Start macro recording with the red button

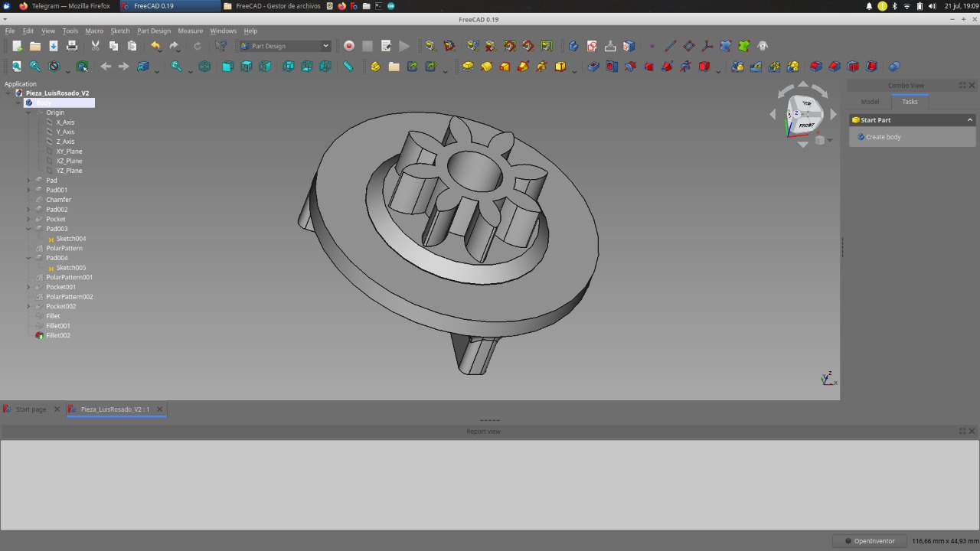pos(349,46)
